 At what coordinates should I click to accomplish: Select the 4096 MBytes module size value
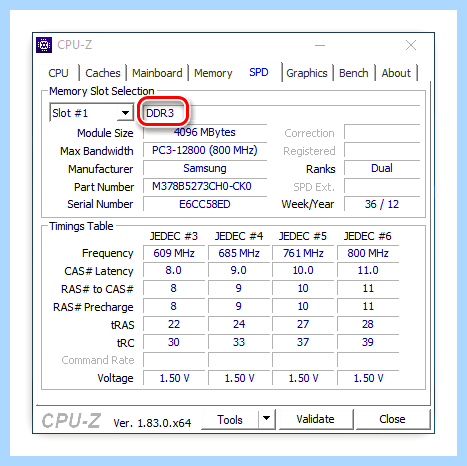pyautogui.click(x=205, y=132)
